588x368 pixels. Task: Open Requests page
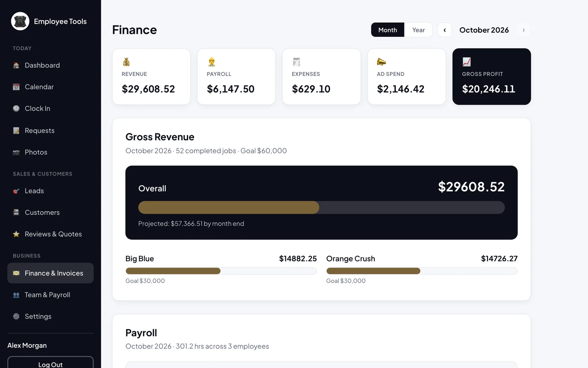click(x=50, y=131)
